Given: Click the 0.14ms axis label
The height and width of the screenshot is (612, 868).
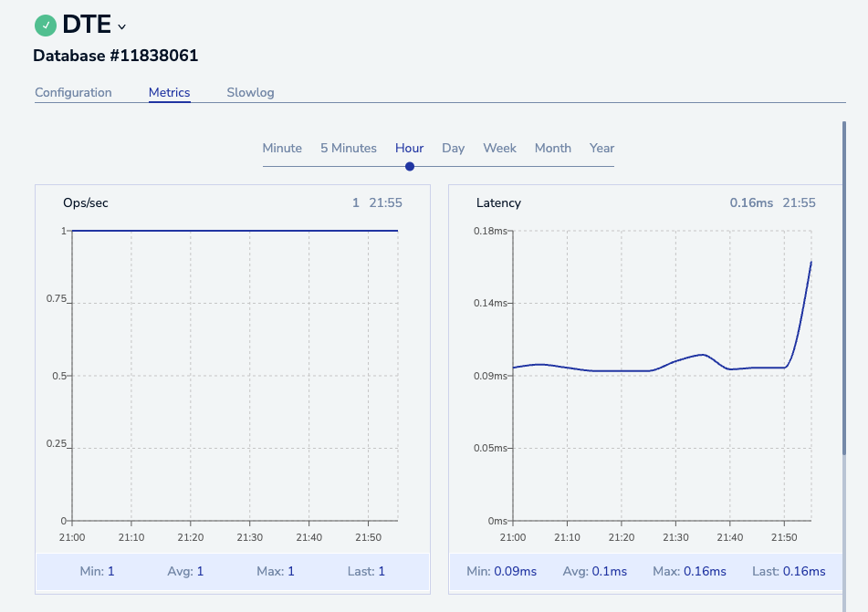Looking at the screenshot, I should click(490, 303).
